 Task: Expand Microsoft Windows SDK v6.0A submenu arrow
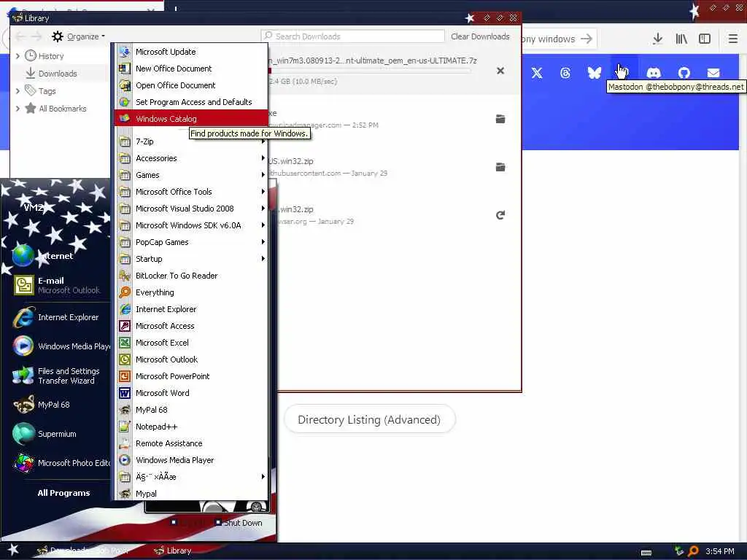pyautogui.click(x=263, y=225)
